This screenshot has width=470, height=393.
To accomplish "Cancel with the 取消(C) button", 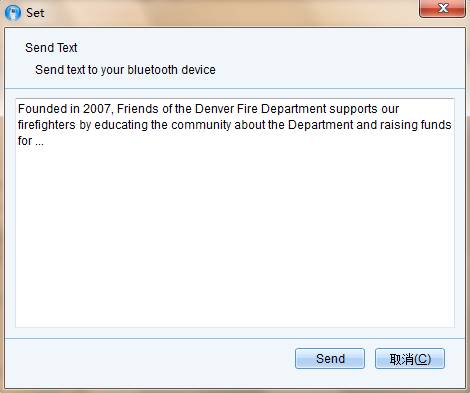I will pos(410,359).
